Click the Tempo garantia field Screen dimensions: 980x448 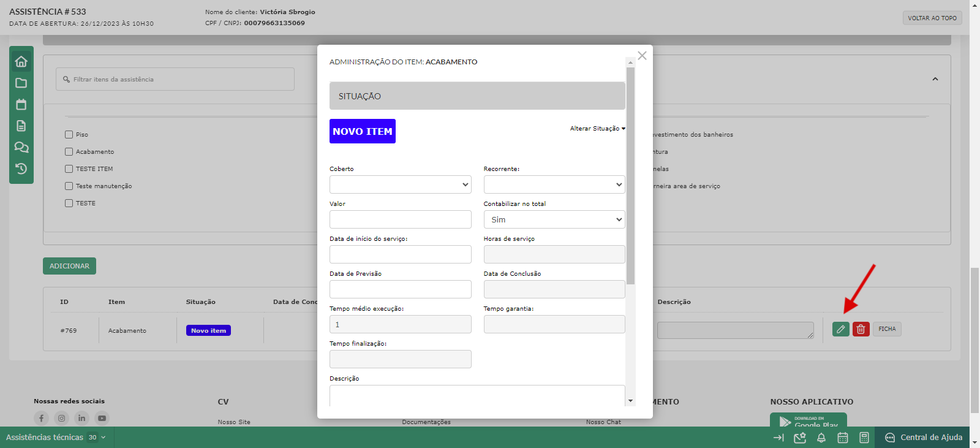[x=554, y=324]
